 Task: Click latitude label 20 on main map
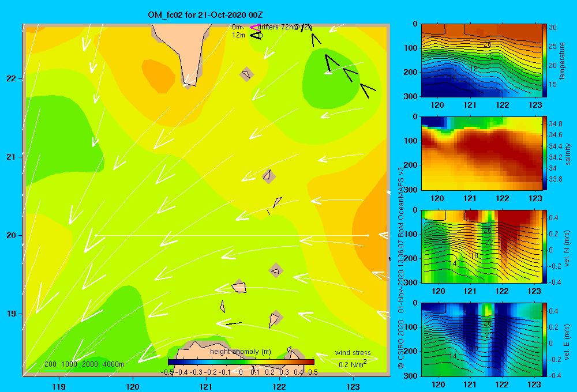[11, 235]
